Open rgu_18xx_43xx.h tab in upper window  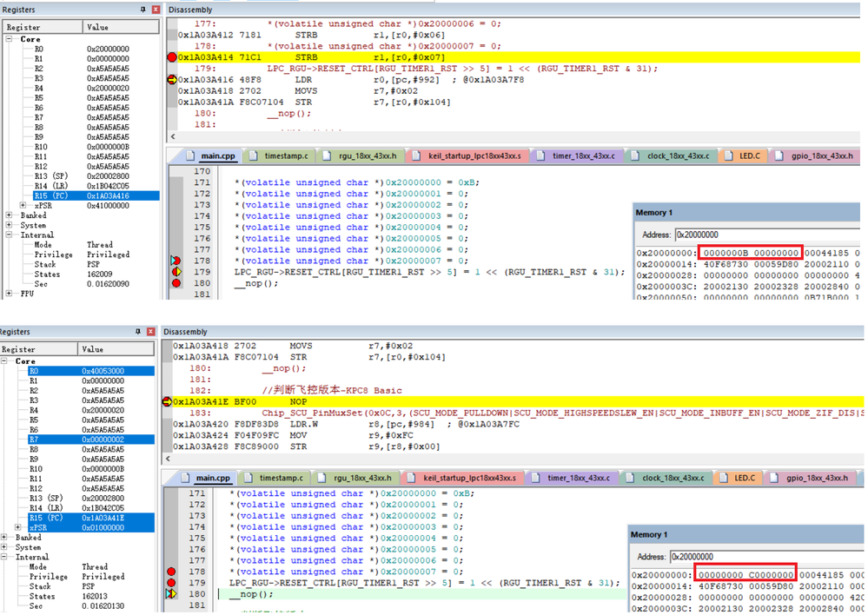(x=361, y=156)
